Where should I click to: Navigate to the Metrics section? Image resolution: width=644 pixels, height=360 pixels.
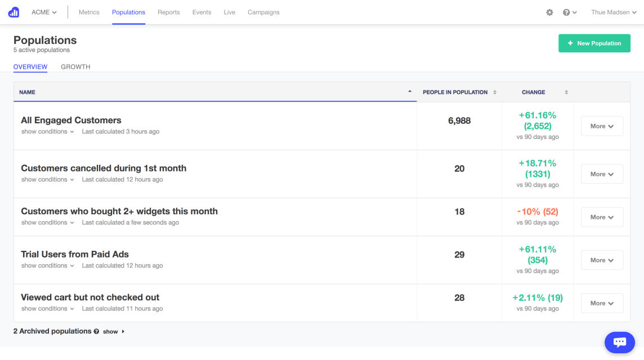click(89, 12)
